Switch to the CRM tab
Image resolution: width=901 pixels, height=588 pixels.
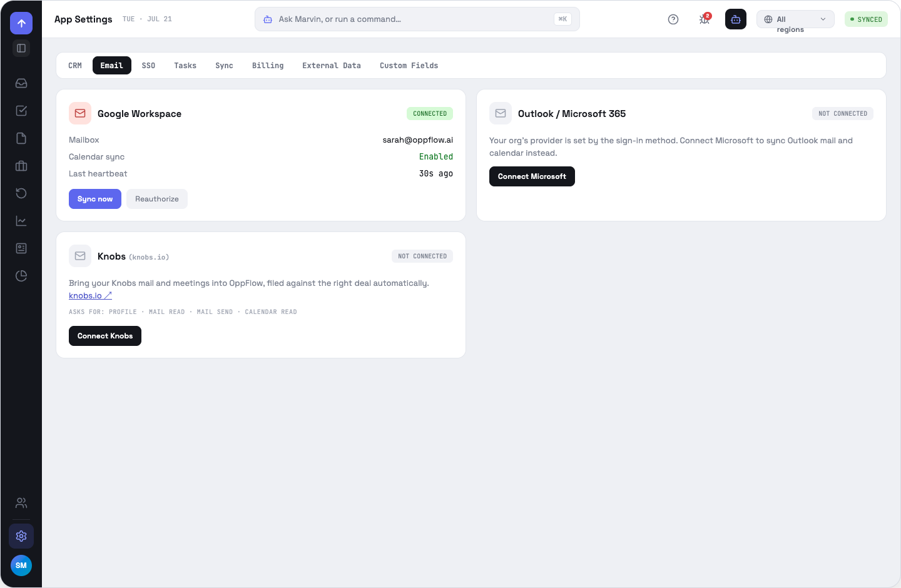point(75,66)
